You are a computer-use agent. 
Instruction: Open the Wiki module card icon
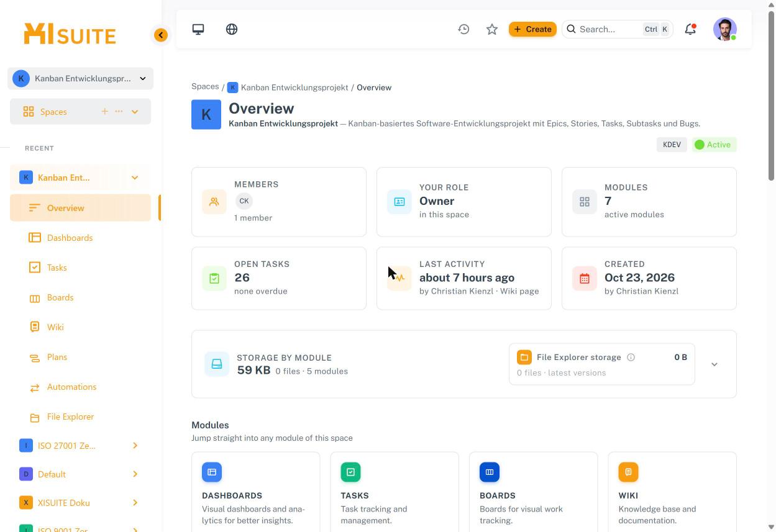(x=628, y=472)
